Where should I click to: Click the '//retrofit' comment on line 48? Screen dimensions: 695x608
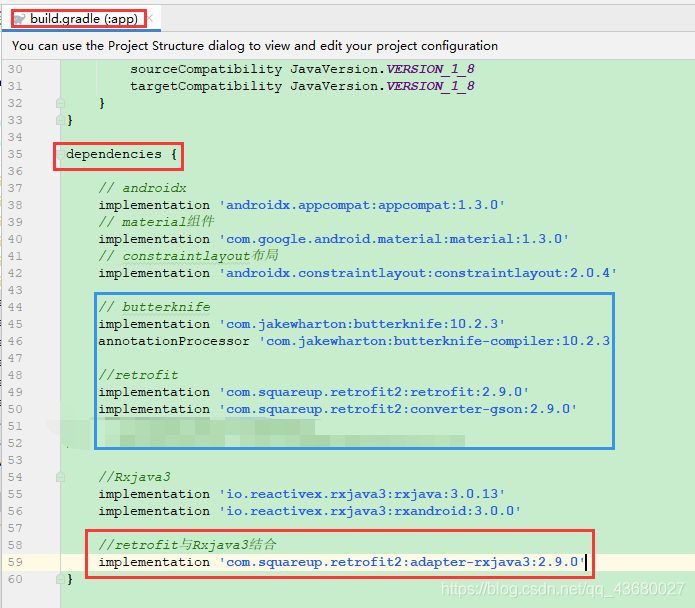pos(138,375)
